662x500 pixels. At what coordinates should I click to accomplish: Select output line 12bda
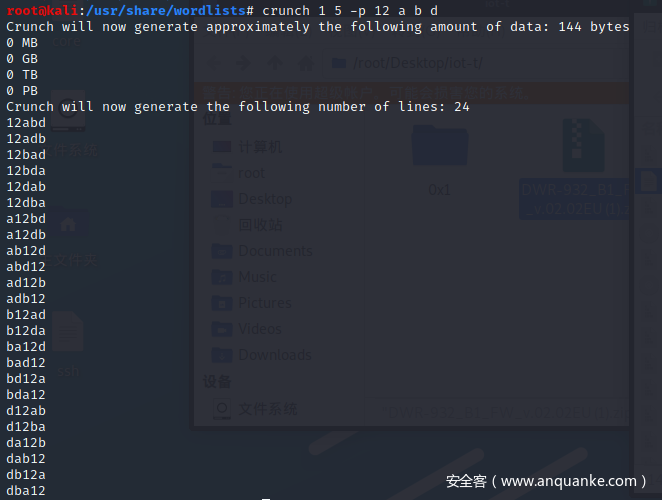26,171
